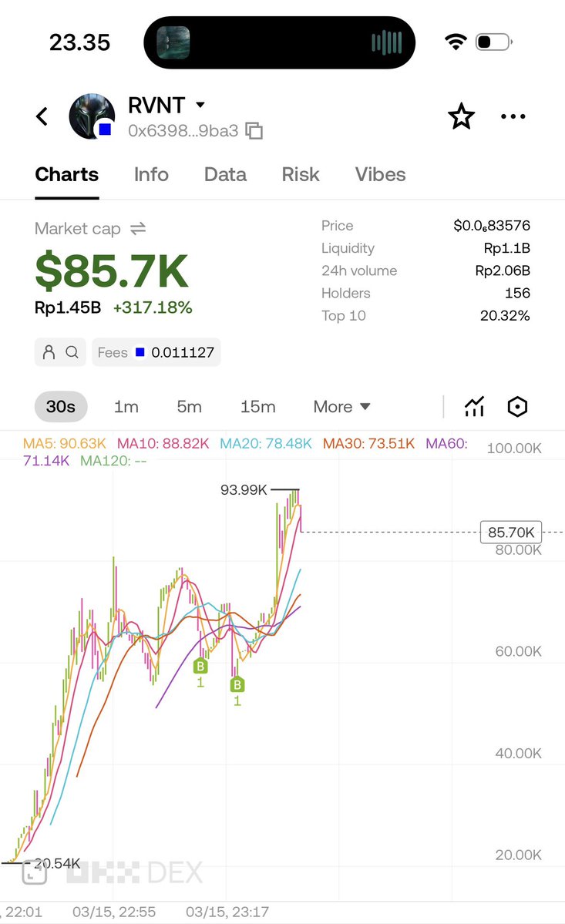Select the 15m chart interval
Screen dimensions: 565x924
(x=257, y=407)
